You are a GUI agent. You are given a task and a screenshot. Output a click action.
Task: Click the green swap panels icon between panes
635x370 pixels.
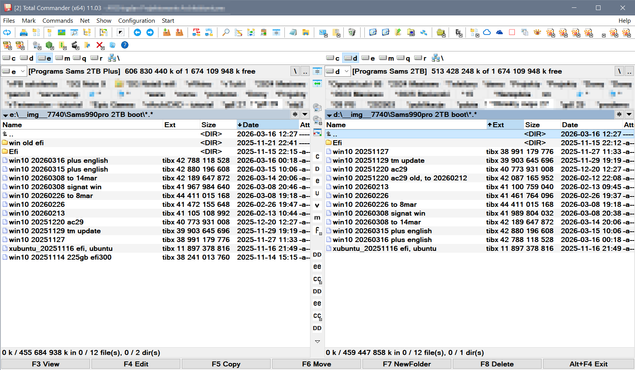pyautogui.click(x=318, y=83)
